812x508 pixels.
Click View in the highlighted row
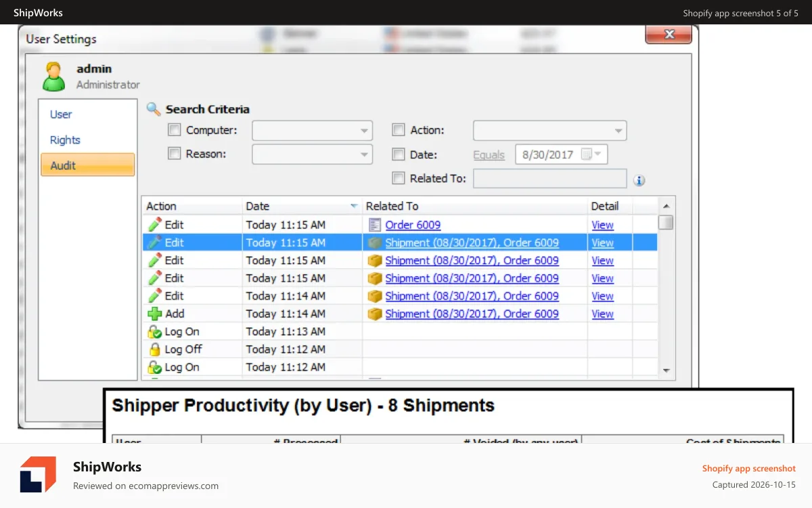click(x=602, y=242)
